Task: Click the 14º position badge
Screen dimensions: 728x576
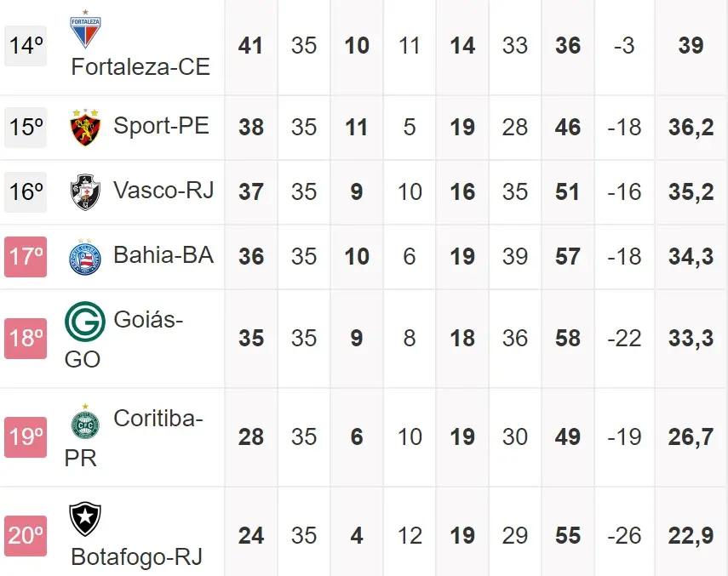Action: pyautogui.click(x=26, y=46)
